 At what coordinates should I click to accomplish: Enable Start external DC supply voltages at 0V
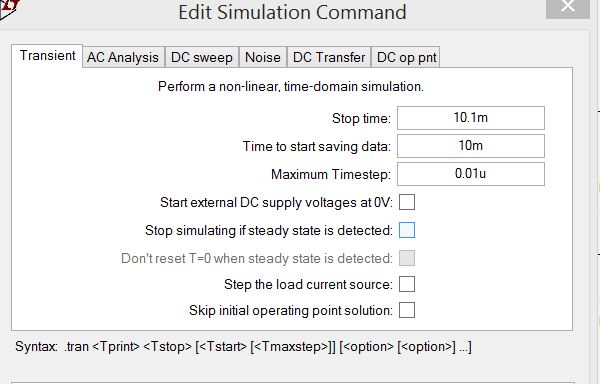pos(407,202)
